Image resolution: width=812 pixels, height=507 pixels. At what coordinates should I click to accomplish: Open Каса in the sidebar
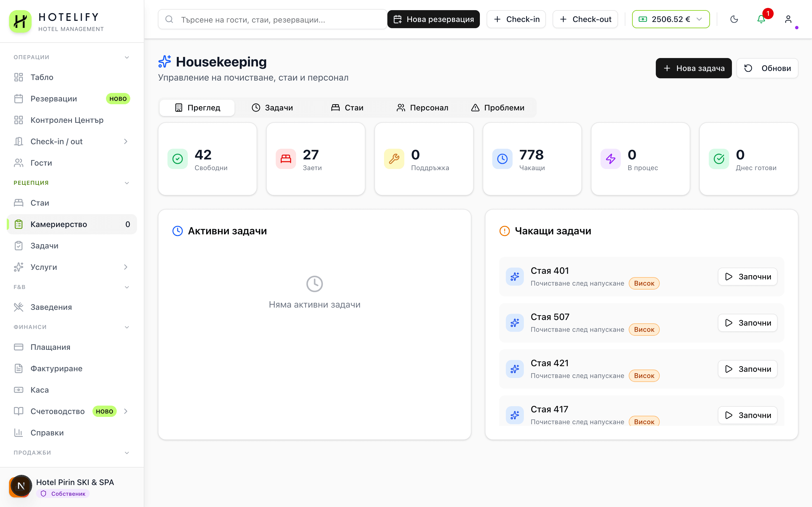[39, 390]
